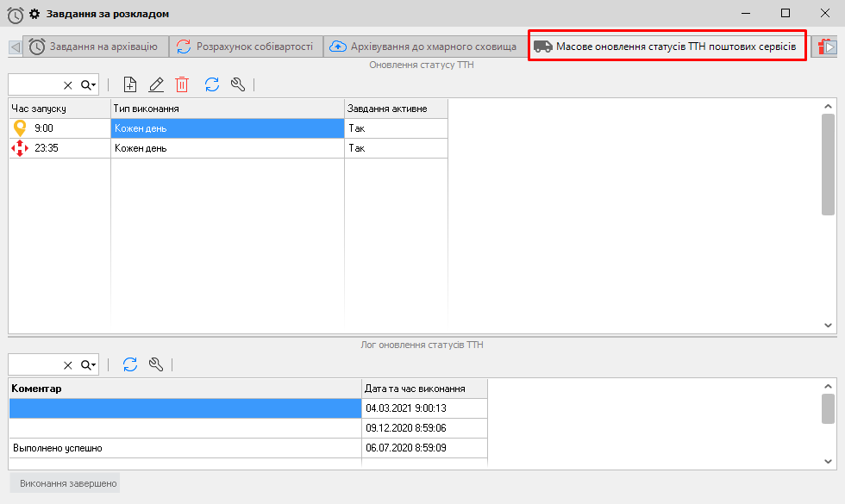
Task: Open wrench settings in log toolbar
Action: click(x=156, y=364)
